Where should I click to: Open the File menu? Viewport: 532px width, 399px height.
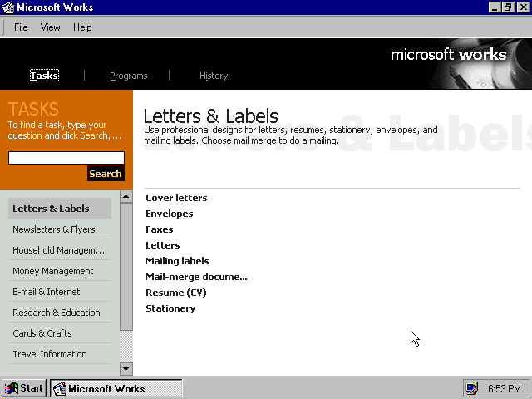pos(21,27)
